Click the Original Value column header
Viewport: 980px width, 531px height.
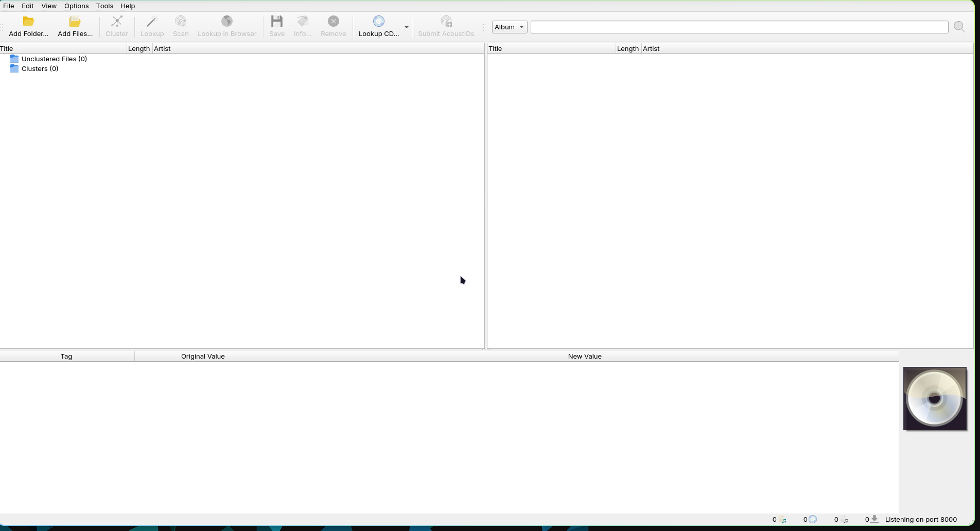[x=203, y=357]
